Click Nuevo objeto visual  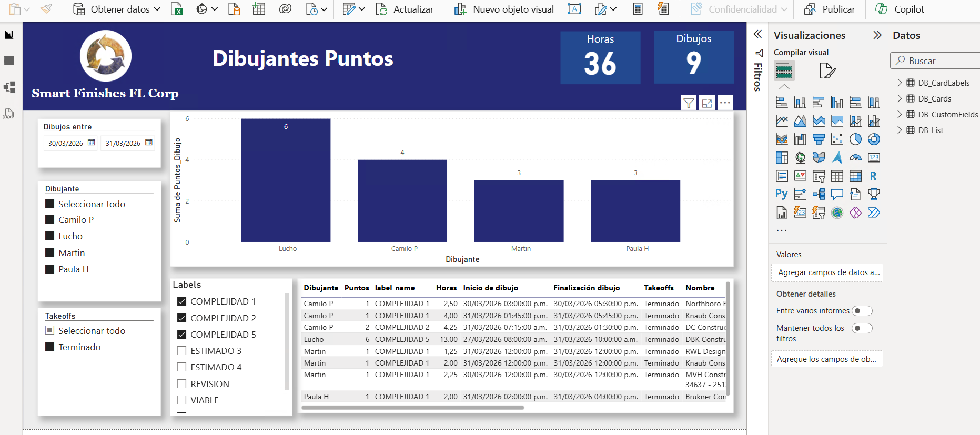tap(504, 9)
